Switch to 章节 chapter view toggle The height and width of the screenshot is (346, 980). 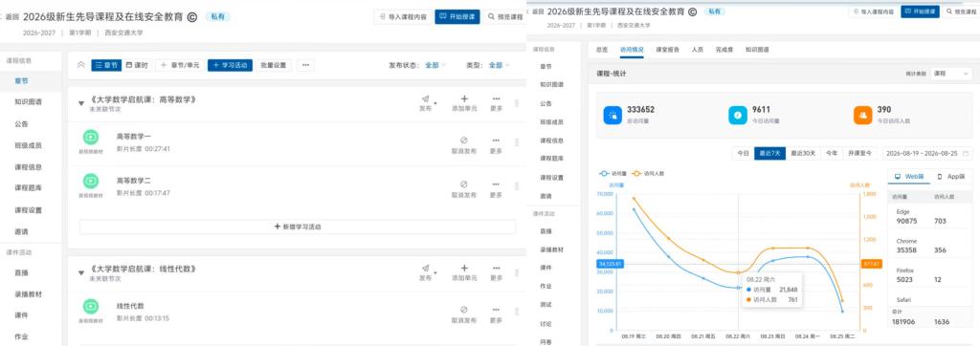(106, 65)
